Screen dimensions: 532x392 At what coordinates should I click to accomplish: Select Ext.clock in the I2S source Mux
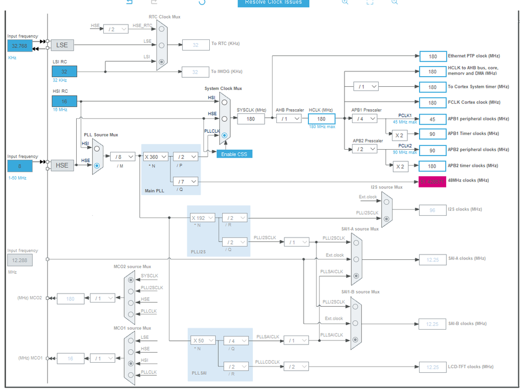[386, 202]
